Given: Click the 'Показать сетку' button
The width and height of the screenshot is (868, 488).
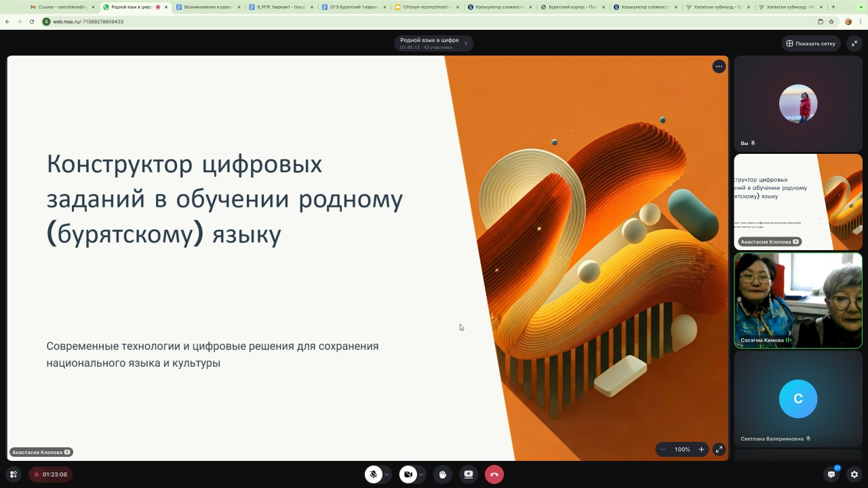Looking at the screenshot, I should [x=811, y=43].
